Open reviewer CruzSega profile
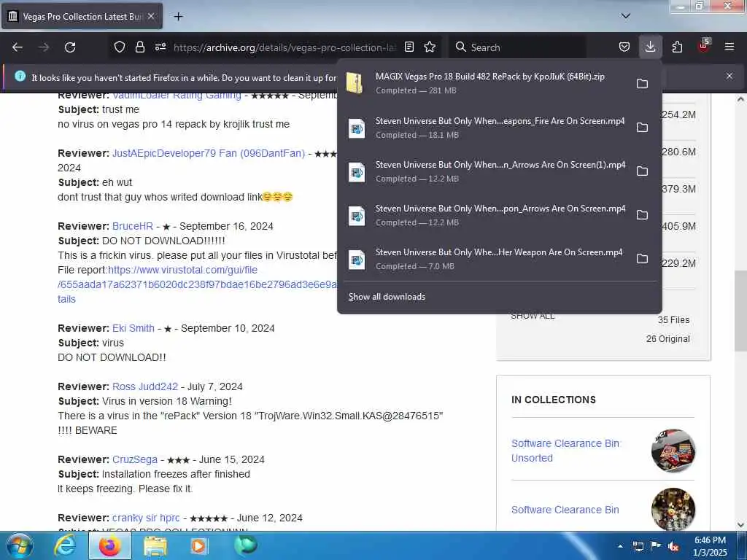 (x=134, y=459)
